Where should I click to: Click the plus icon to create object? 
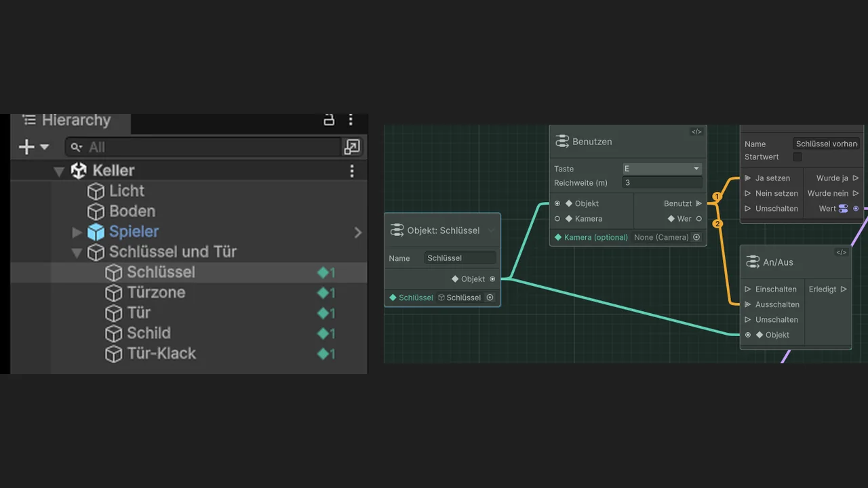[x=26, y=147]
